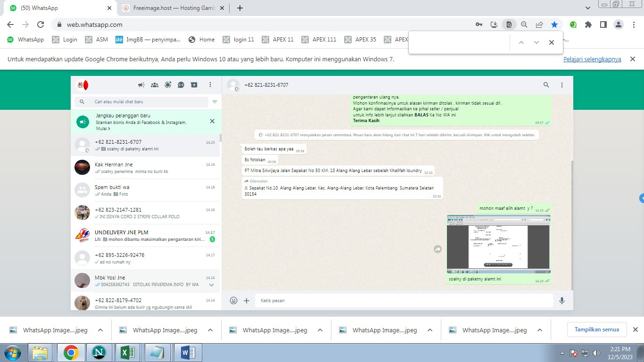Open the login 11 bookmark

click(238, 40)
